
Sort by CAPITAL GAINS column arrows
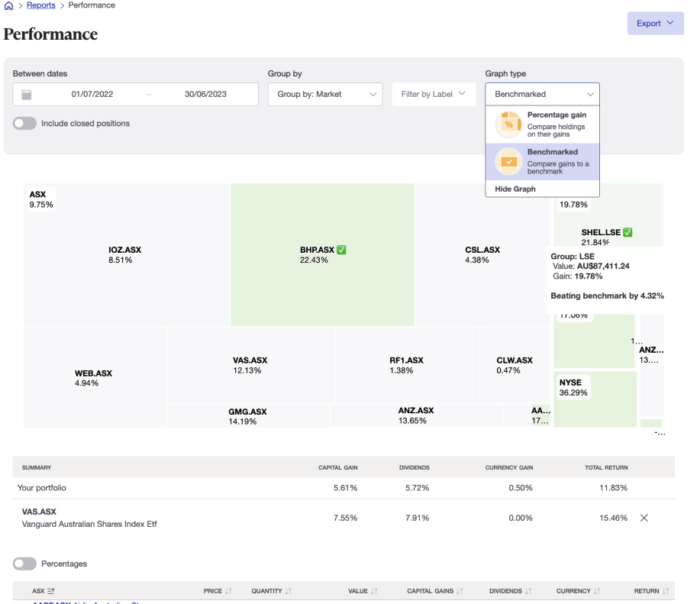click(x=460, y=591)
